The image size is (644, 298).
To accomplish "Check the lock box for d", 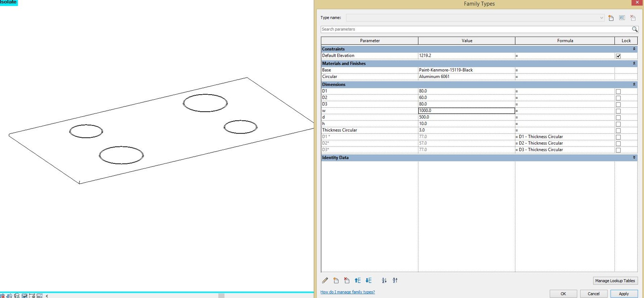I will [x=618, y=118].
